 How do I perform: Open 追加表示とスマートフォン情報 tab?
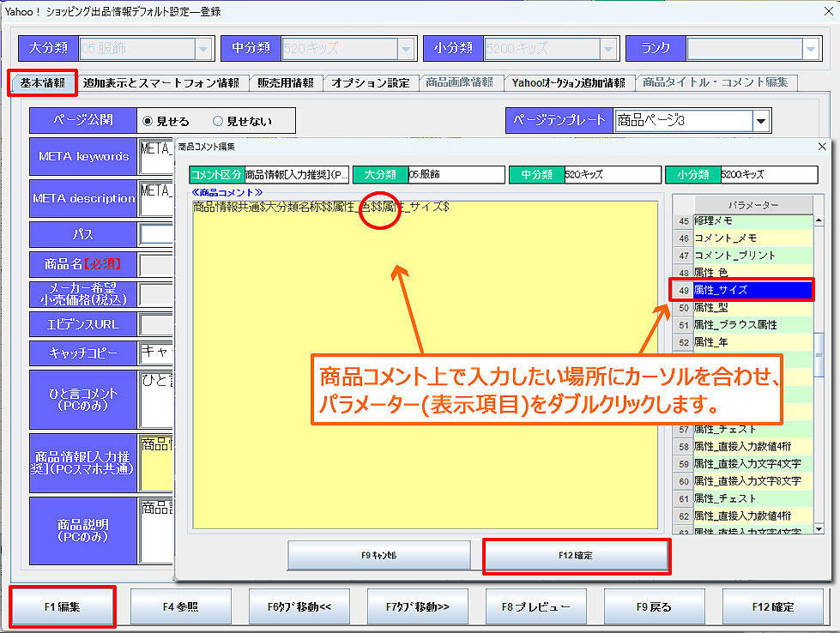161,83
